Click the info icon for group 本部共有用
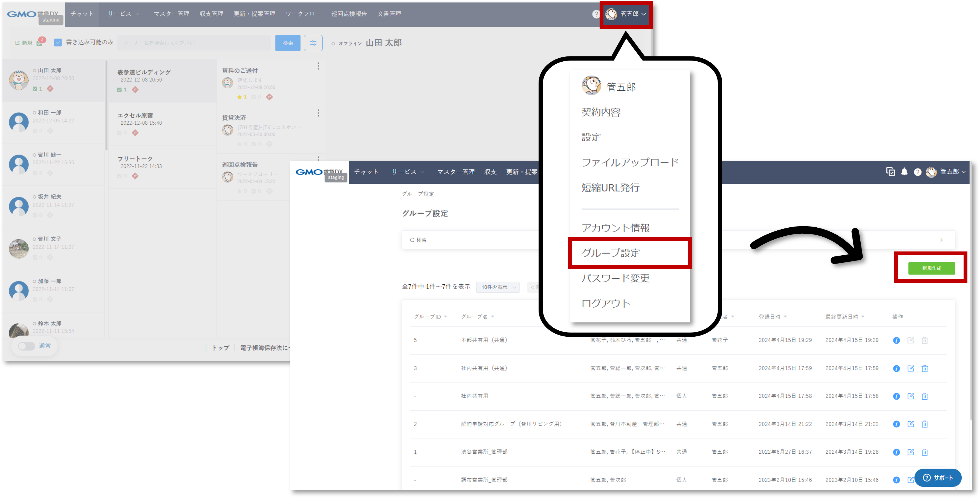Screen dimensions: 980x498 point(896,340)
